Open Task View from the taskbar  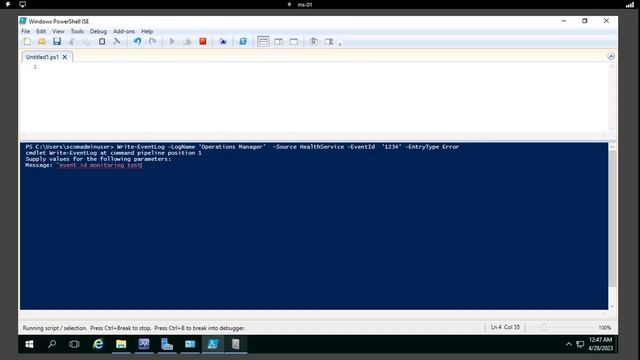coord(74,344)
